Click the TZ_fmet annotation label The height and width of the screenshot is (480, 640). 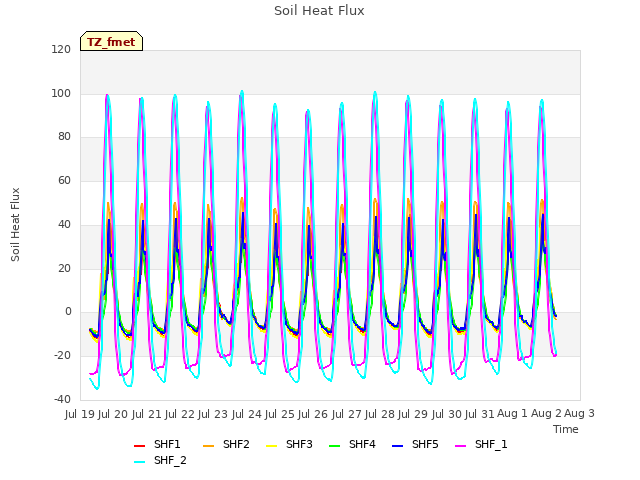click(x=111, y=42)
